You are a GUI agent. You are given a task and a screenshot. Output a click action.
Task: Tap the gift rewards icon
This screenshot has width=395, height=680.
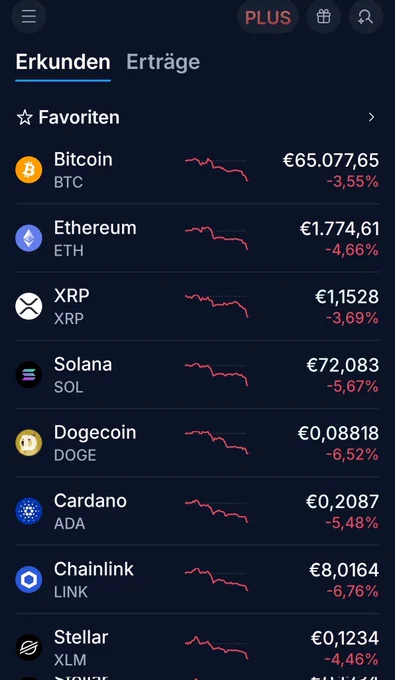[323, 17]
